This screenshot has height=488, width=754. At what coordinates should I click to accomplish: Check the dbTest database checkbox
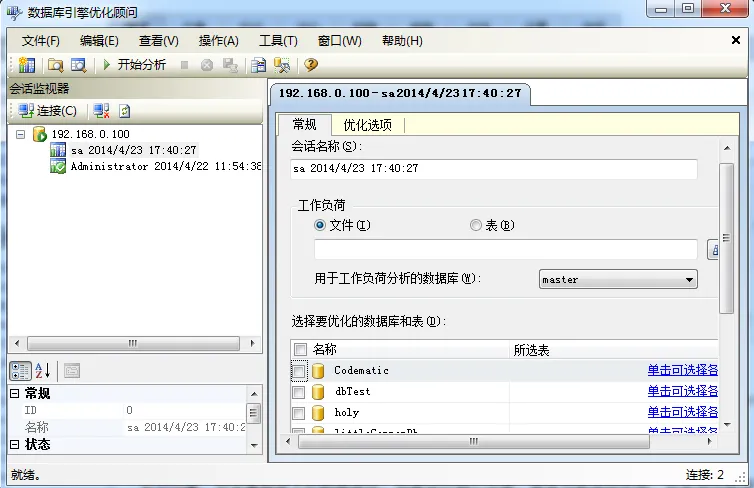click(x=299, y=392)
